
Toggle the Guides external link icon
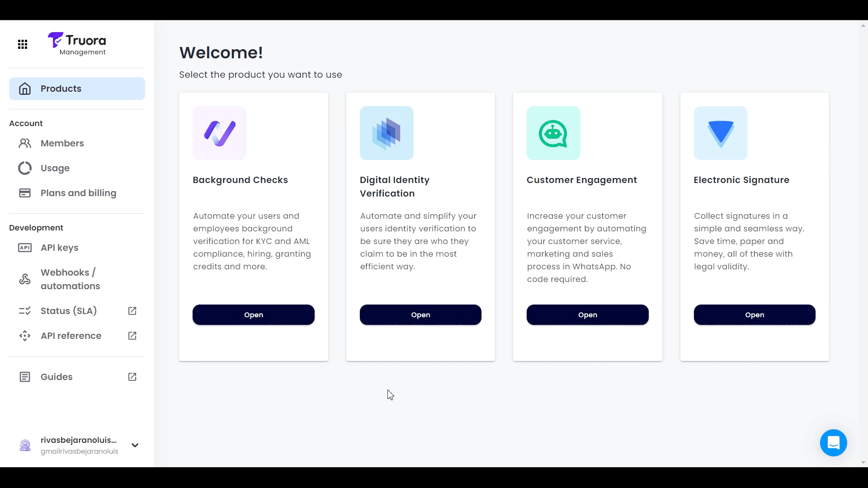[x=132, y=376]
